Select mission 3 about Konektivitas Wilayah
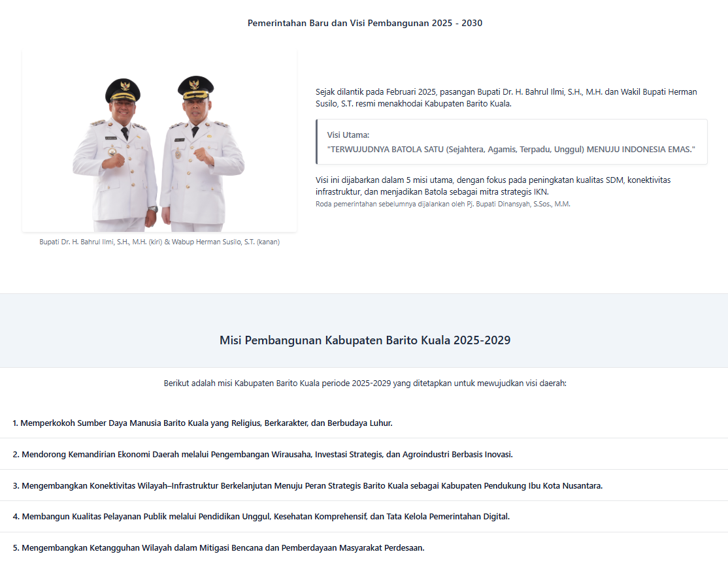Viewport: 728px width, 569px height. 307,486
